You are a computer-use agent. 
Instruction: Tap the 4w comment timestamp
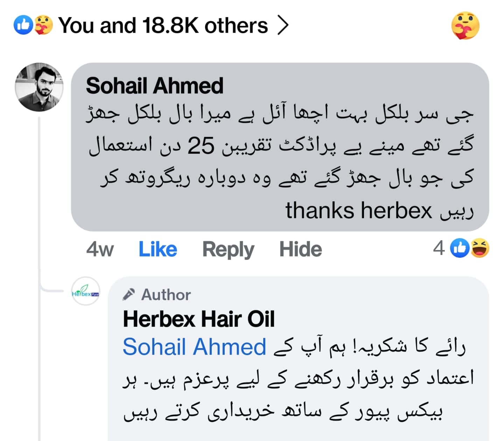100,249
